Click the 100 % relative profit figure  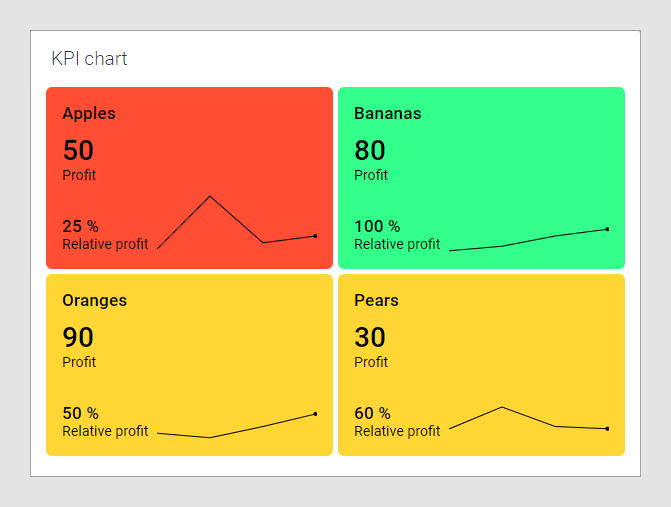[x=377, y=226]
